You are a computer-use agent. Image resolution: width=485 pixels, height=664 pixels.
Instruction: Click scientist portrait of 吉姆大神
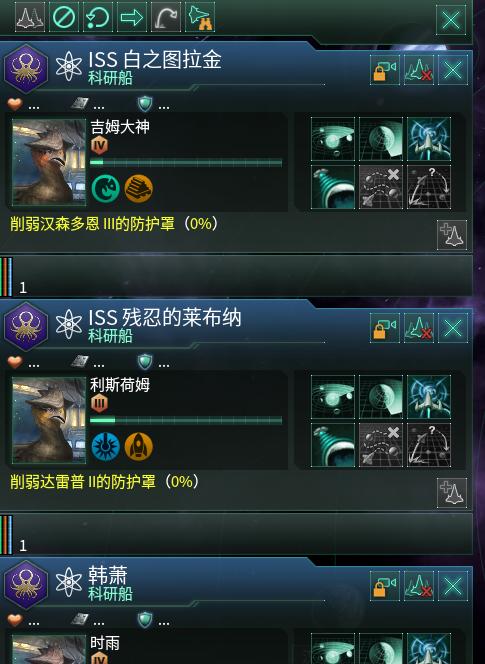pos(49,162)
